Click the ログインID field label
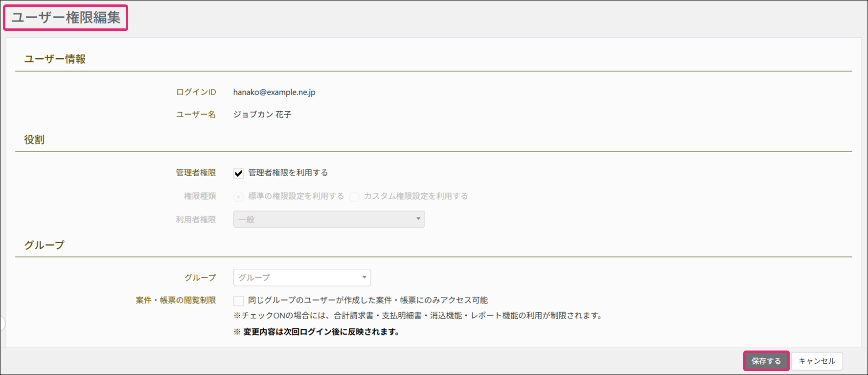The height and width of the screenshot is (375, 868). pyautogui.click(x=196, y=92)
